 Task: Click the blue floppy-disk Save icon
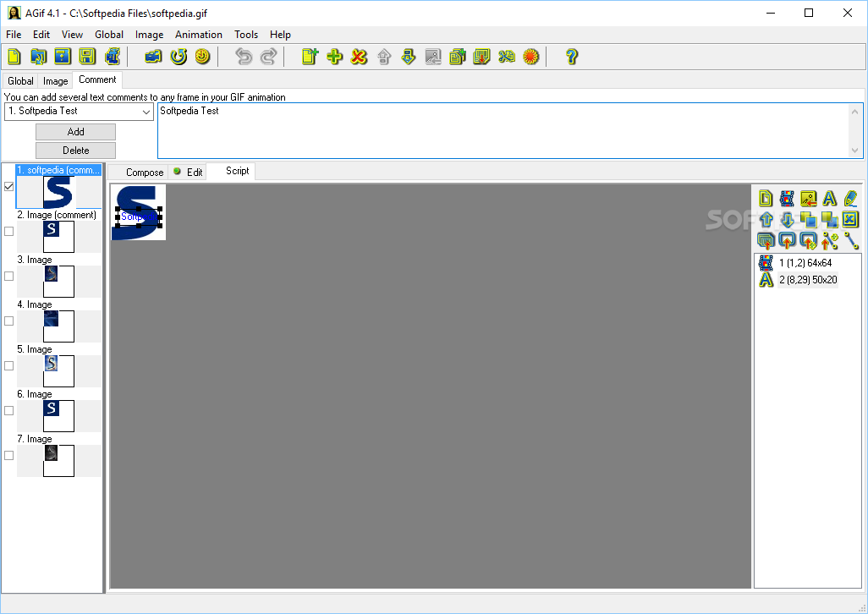[x=63, y=57]
